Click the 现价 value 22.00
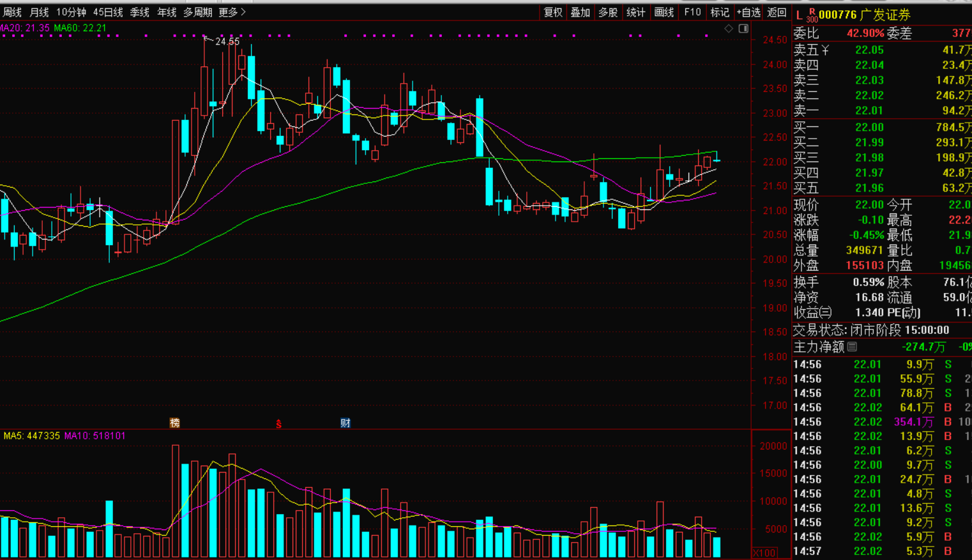972x560 pixels. (x=869, y=205)
